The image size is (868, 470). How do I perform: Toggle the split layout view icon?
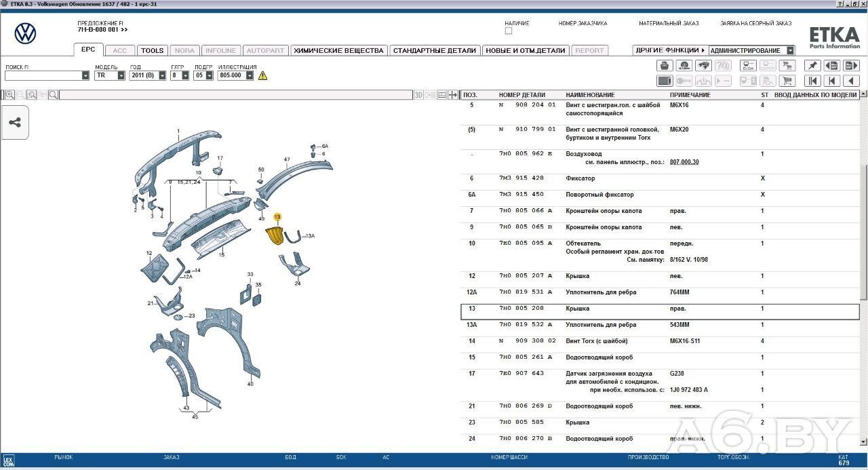point(442,95)
